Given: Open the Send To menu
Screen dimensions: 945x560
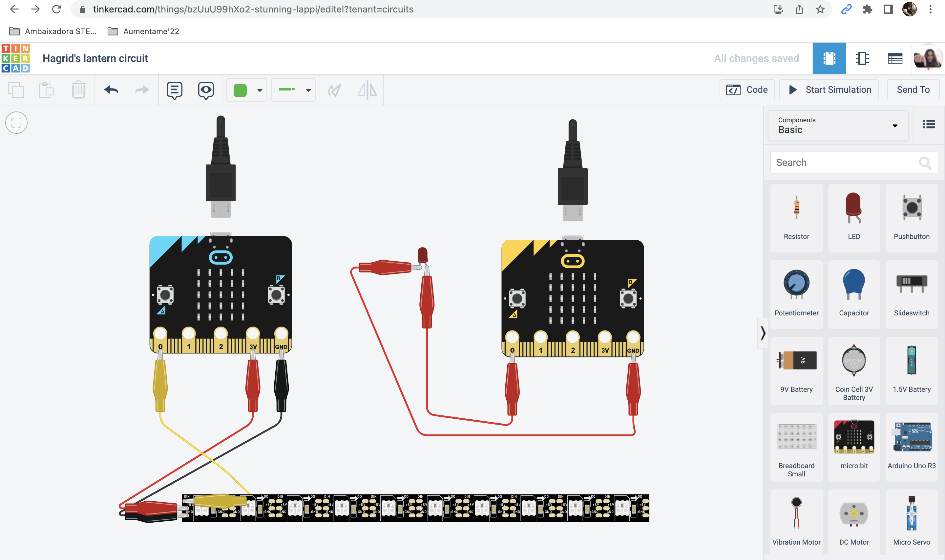Looking at the screenshot, I should [913, 90].
